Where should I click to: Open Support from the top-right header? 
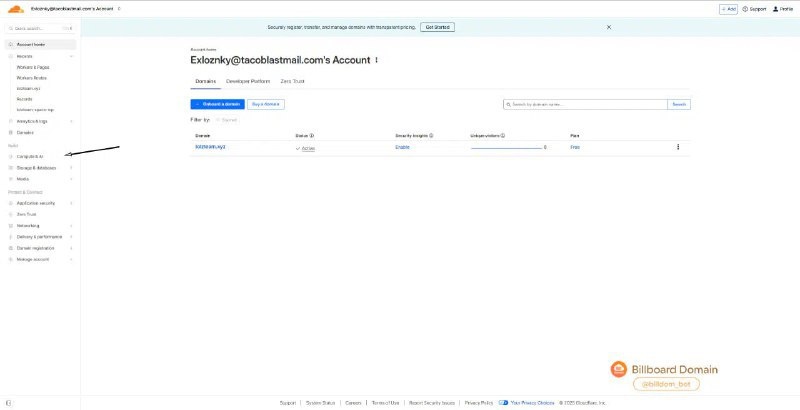[754, 9]
